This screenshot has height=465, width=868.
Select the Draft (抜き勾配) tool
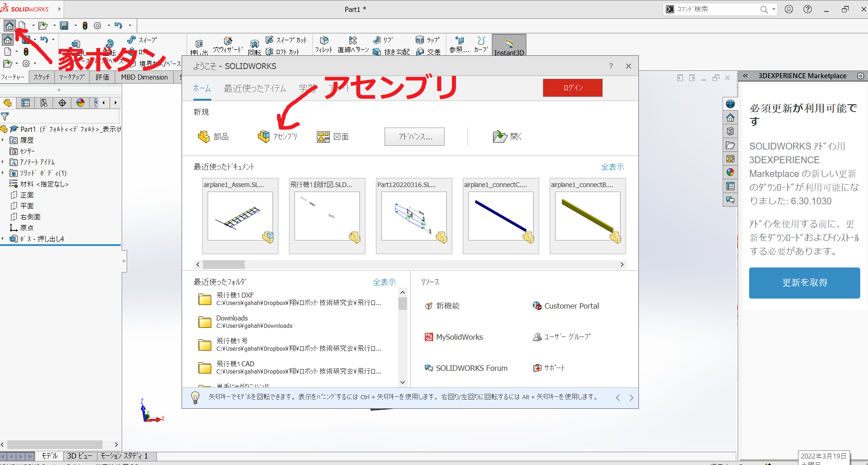tap(391, 52)
